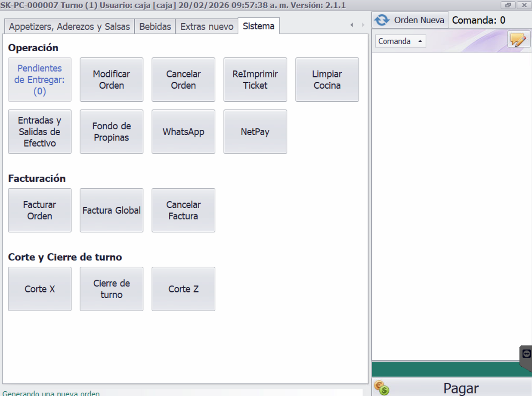Select the Extras nuevo tab
532x396 pixels.
207,26
